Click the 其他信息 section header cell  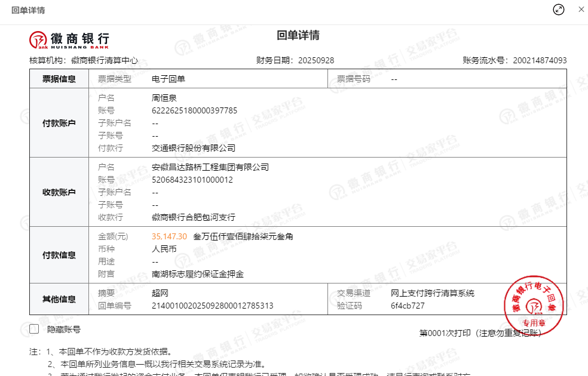[59, 299]
